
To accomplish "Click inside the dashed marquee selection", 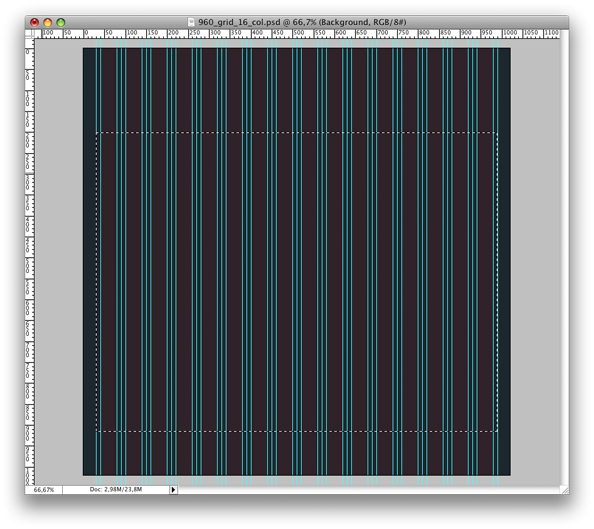I will click(297, 282).
